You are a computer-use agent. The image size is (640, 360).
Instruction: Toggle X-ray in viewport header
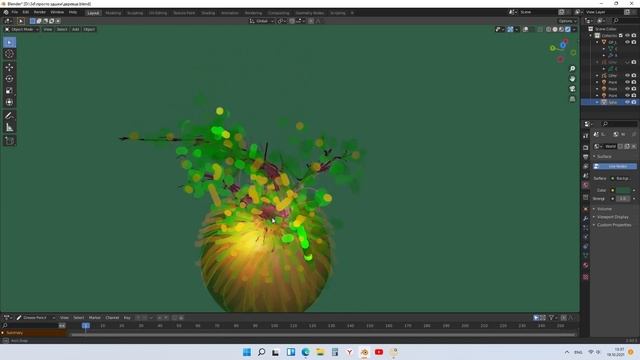(540, 29)
